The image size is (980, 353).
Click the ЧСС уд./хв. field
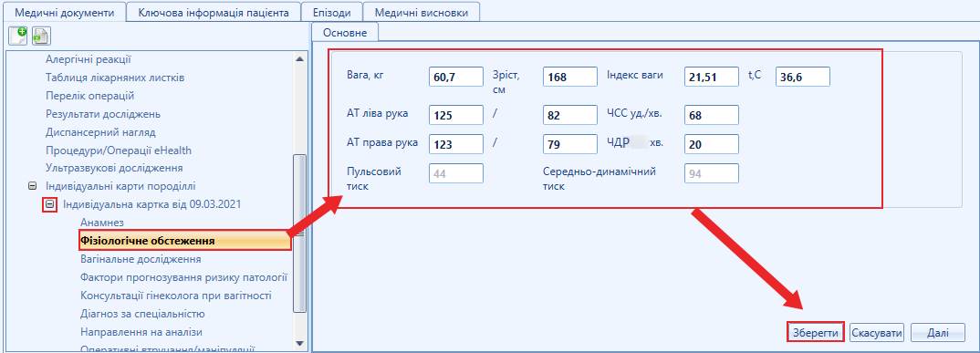point(712,116)
